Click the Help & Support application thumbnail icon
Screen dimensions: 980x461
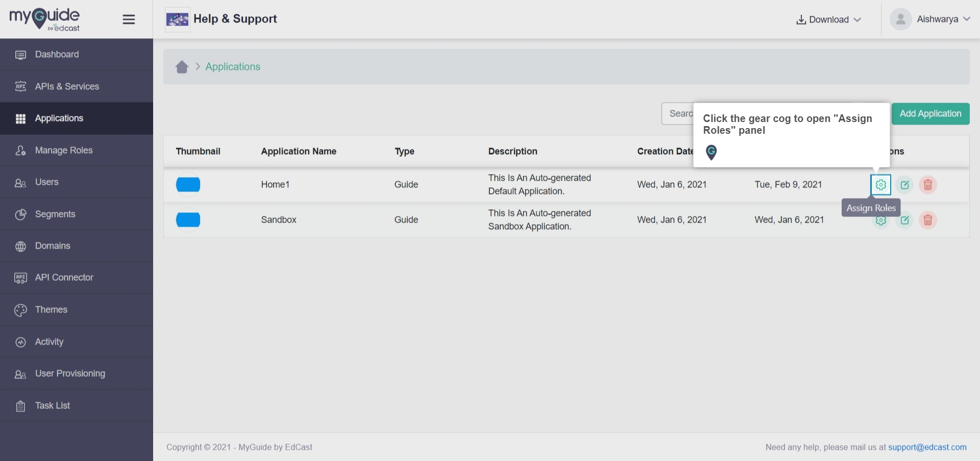(178, 19)
